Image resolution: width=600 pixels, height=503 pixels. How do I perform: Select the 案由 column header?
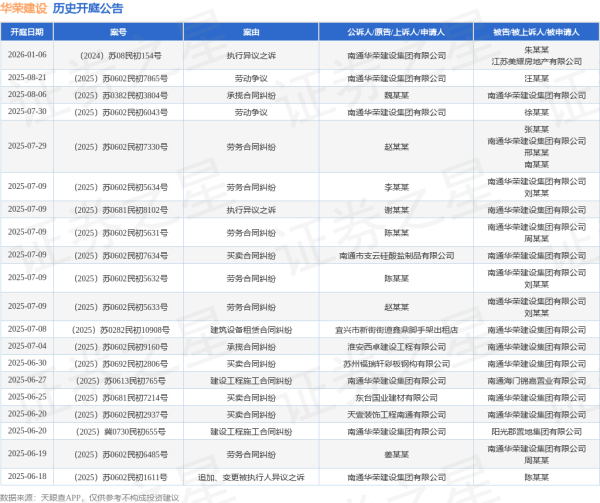click(251, 32)
